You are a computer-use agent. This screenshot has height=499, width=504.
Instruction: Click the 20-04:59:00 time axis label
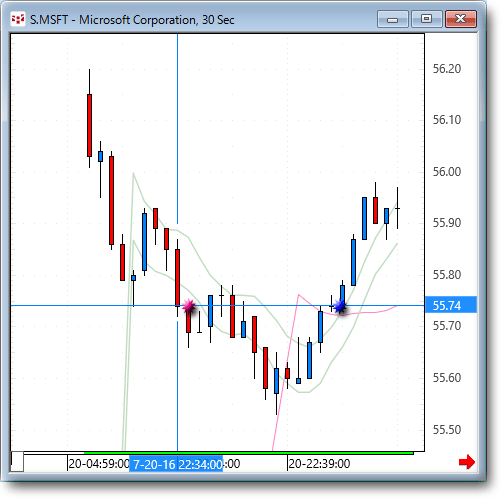[99, 464]
